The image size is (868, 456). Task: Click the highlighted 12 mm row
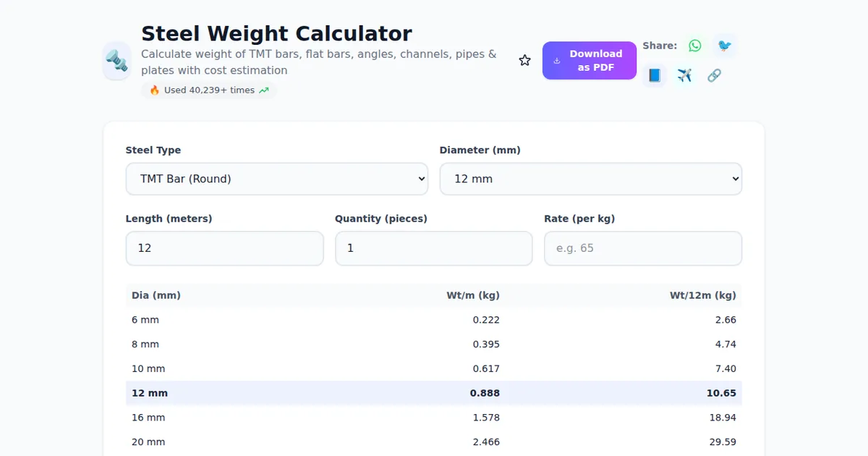(x=433, y=393)
